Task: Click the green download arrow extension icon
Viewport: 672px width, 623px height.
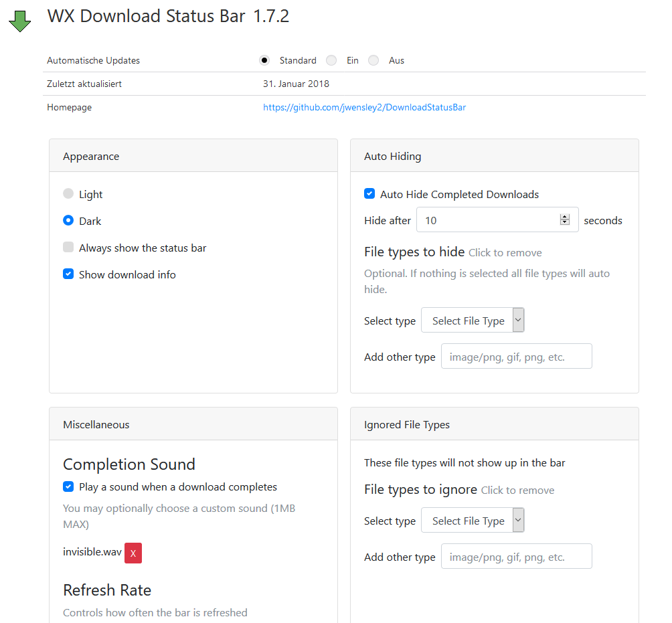Action: click(x=19, y=21)
